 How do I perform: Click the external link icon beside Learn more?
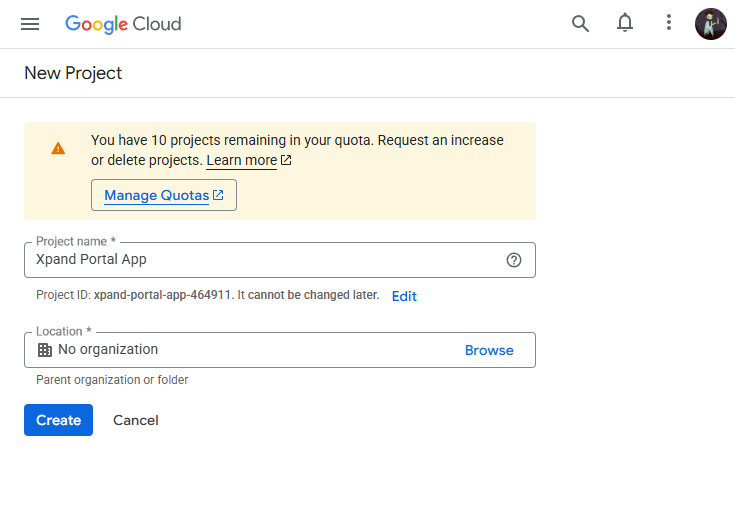[286, 160]
